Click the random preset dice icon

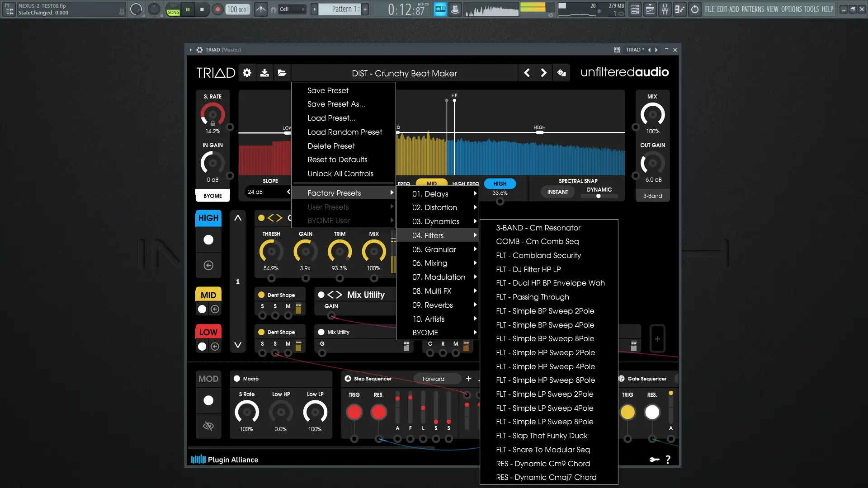coord(561,73)
